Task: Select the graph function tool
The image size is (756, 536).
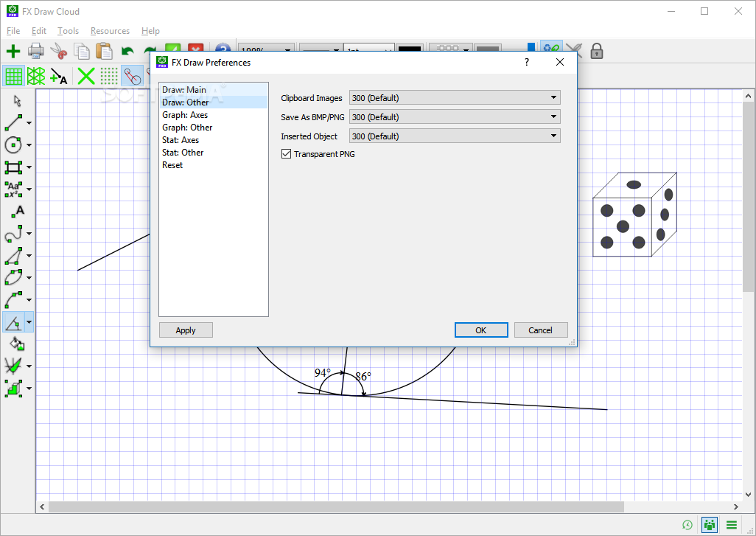Action: coord(13,366)
